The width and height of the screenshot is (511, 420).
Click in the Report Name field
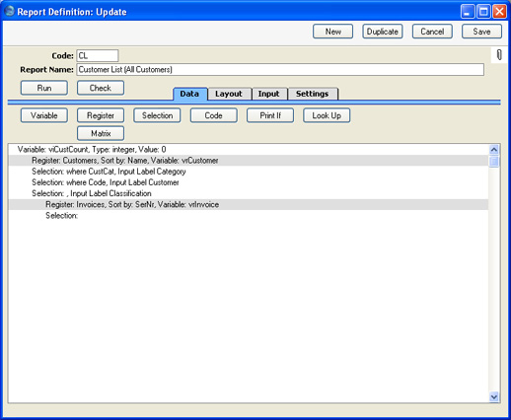click(x=280, y=70)
